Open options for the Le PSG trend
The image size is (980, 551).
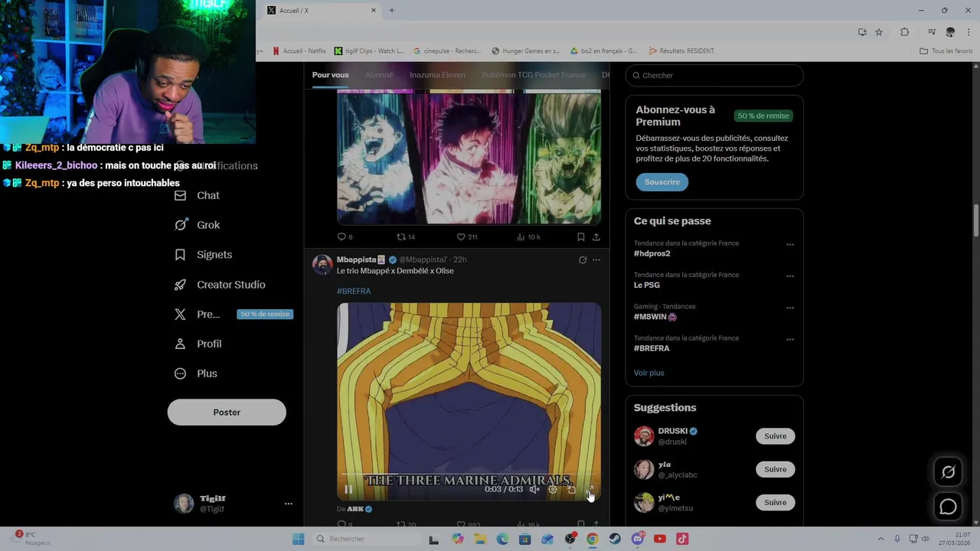pos(790,276)
